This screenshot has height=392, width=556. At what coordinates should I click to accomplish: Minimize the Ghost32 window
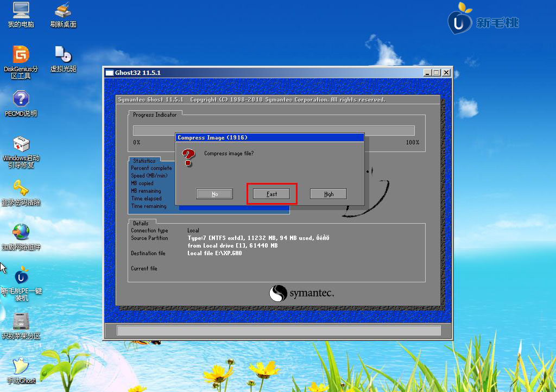point(428,73)
